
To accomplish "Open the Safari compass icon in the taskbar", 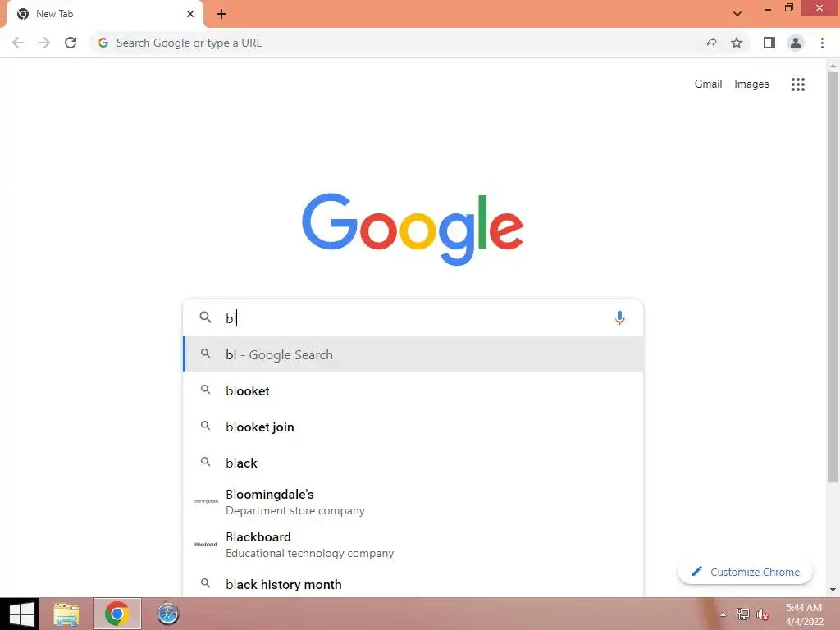I will (167, 614).
